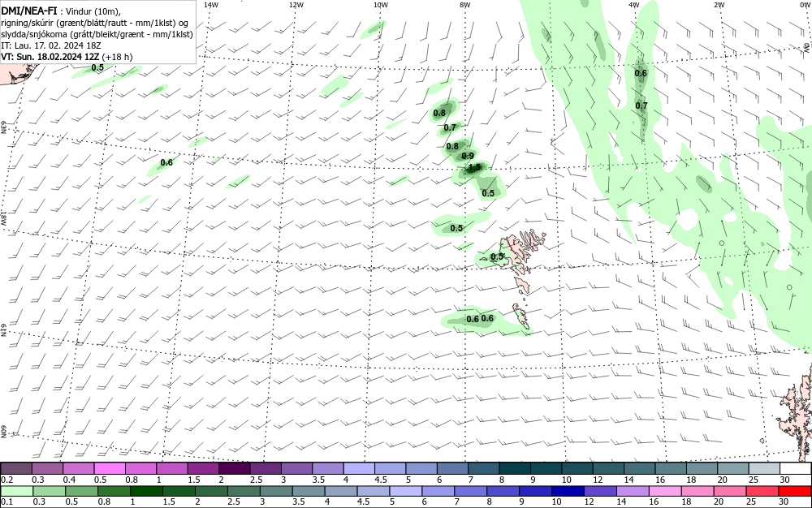Click the 0.6 value near the 63N line
The width and height of the screenshot is (812, 508).
click(x=166, y=162)
